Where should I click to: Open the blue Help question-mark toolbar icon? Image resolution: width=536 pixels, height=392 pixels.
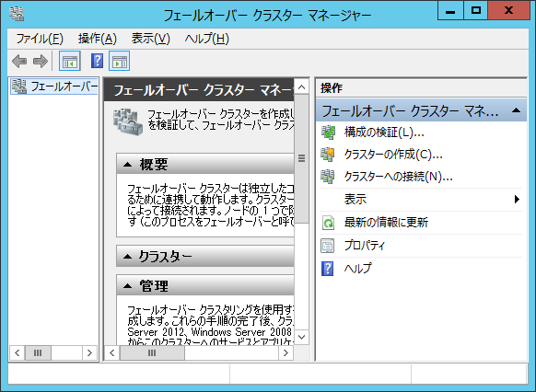(97, 61)
